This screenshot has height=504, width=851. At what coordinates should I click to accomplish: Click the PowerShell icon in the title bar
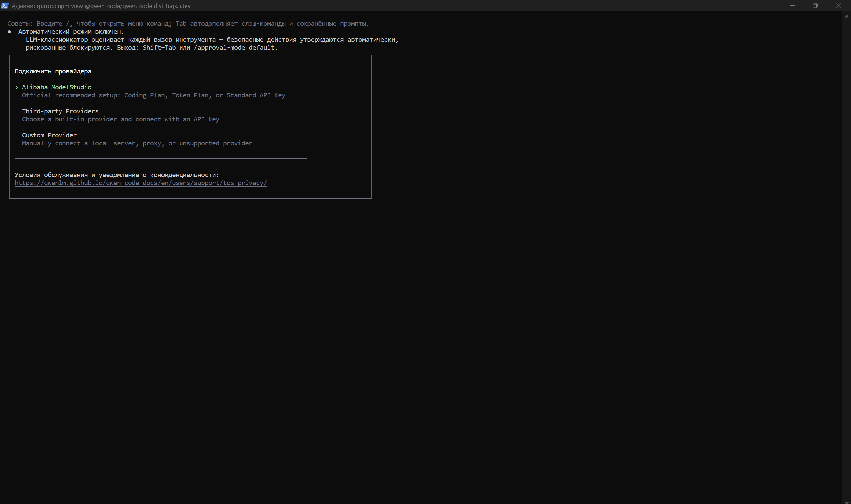5,5
